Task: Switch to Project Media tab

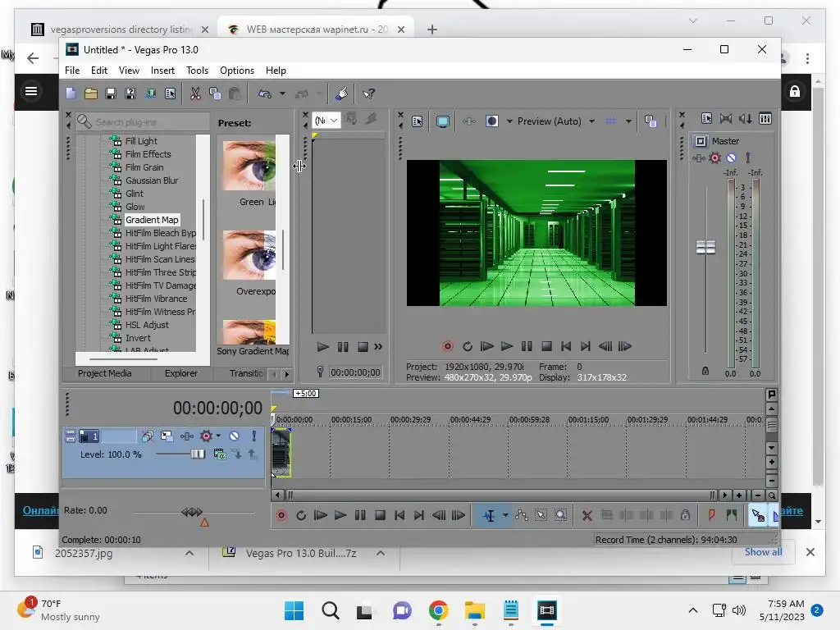Action: pyautogui.click(x=104, y=373)
